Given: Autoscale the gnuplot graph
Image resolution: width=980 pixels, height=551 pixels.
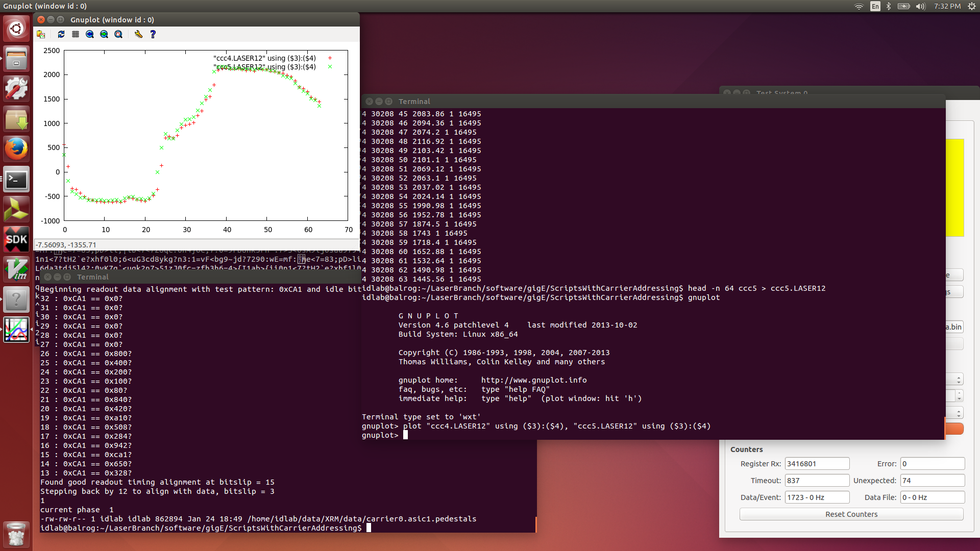Looking at the screenshot, I should pos(118,34).
